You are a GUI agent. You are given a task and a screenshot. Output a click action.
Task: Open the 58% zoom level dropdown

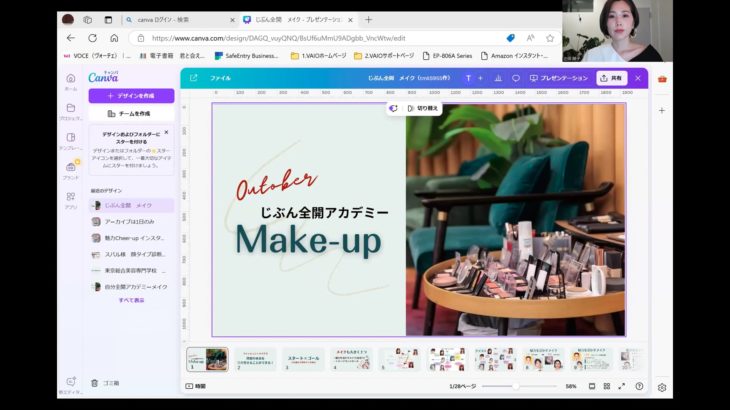pyautogui.click(x=571, y=386)
